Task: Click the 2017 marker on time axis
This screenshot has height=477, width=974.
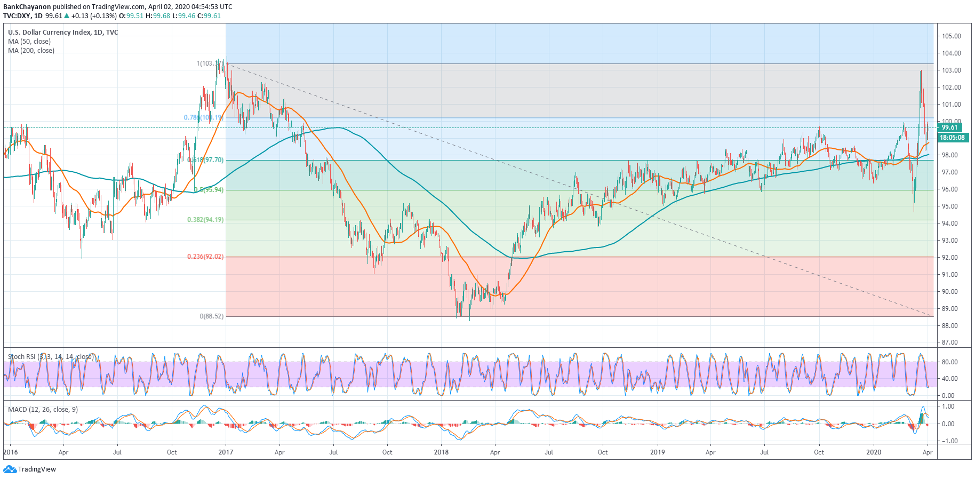Action: pos(225,453)
